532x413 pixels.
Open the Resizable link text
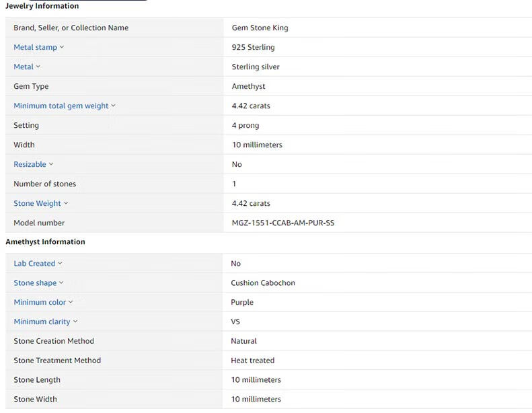(30, 164)
